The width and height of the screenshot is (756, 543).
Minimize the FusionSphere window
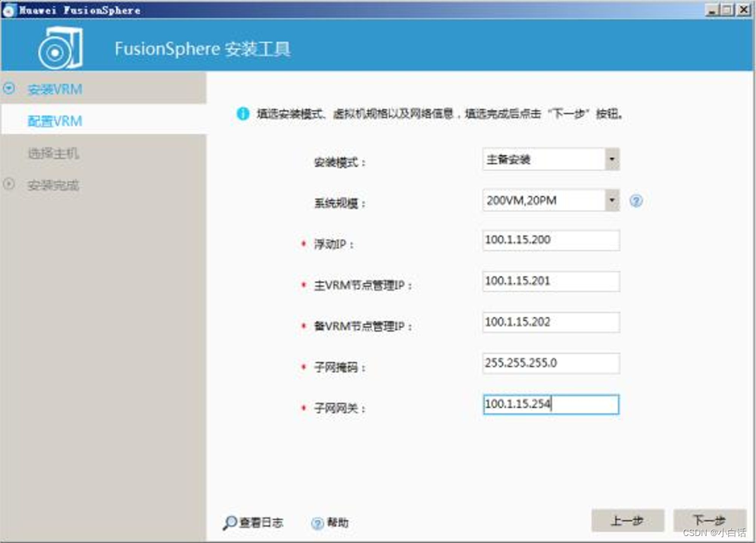[x=712, y=10]
